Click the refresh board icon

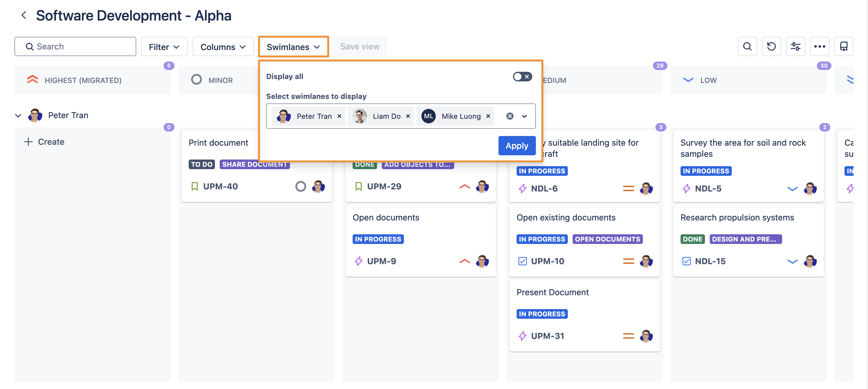pos(771,46)
